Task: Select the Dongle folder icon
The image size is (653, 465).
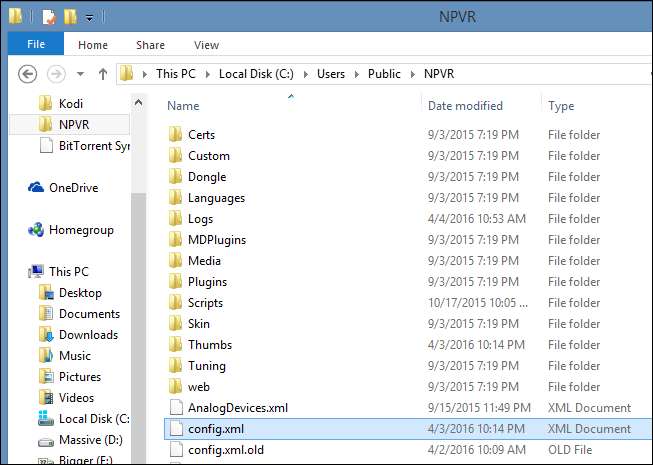Action: click(x=175, y=177)
